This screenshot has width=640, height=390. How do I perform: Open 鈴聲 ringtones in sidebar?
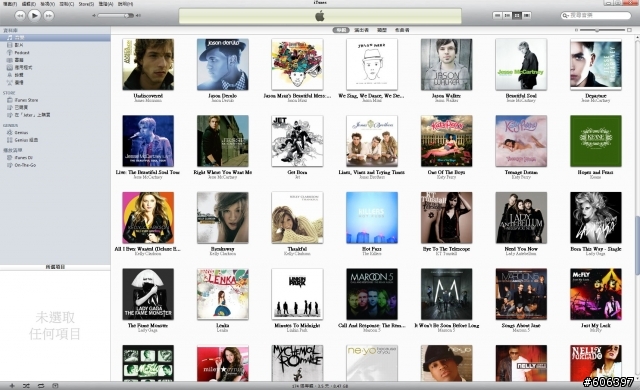pos(55,75)
